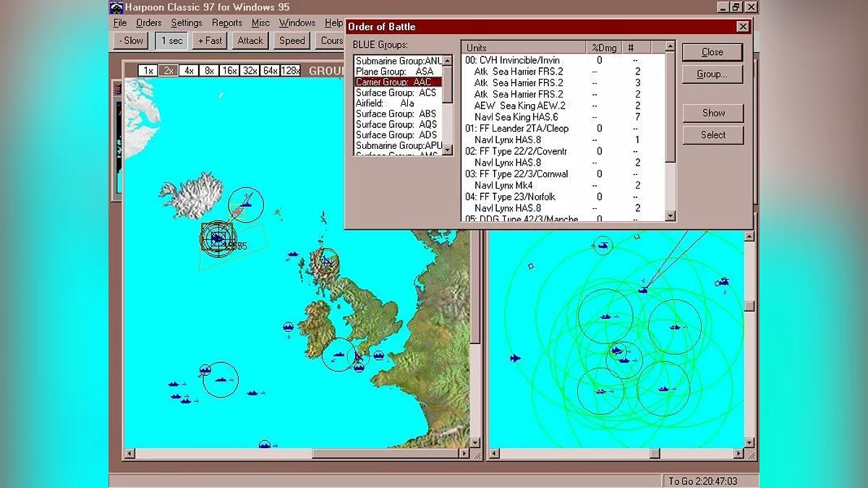Viewport: 868px width, 488px height.
Task: Select the circled ship south of Ireland
Action: click(x=339, y=355)
